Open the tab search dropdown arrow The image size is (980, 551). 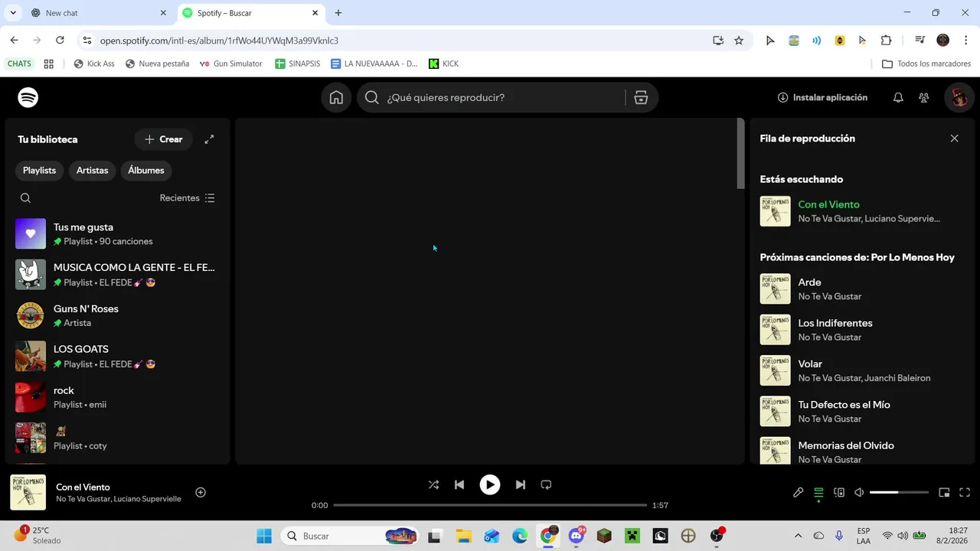(13, 13)
